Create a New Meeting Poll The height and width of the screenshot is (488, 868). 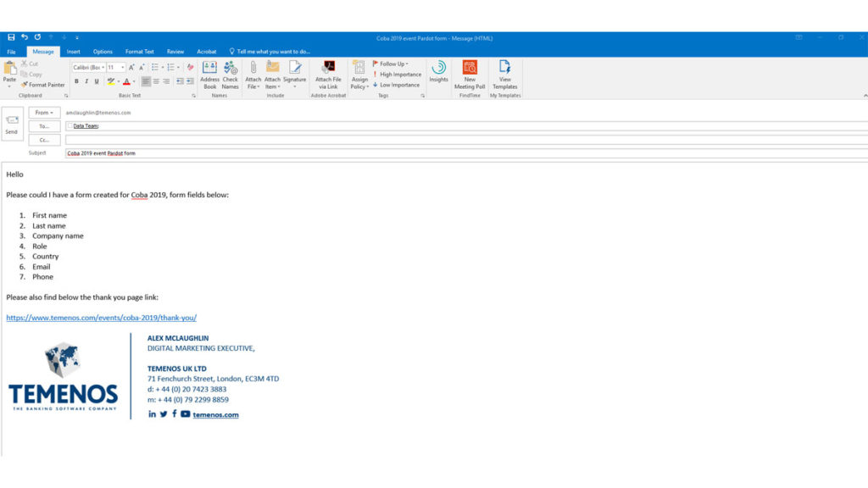(470, 73)
